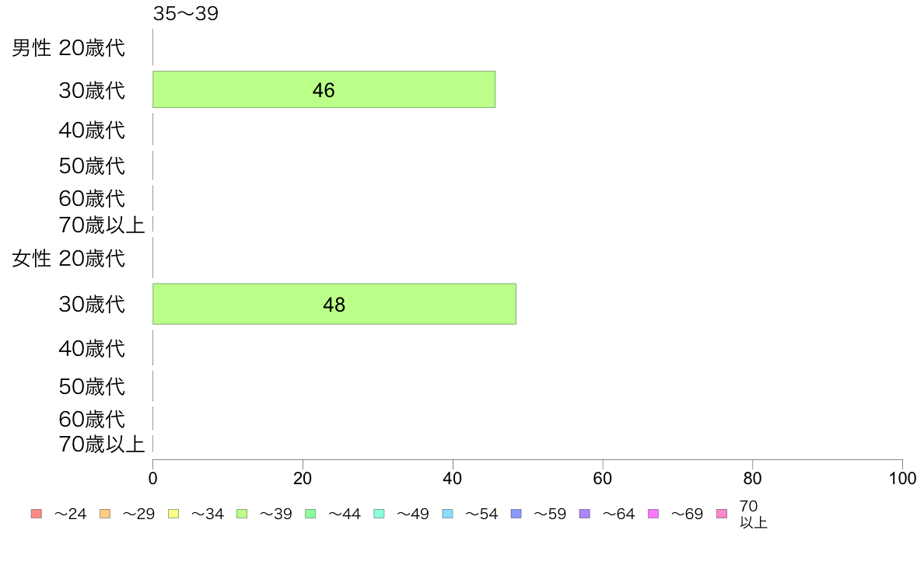Click the 女性 20歳代 row label
This screenshot has height=572, width=924.
[68, 258]
